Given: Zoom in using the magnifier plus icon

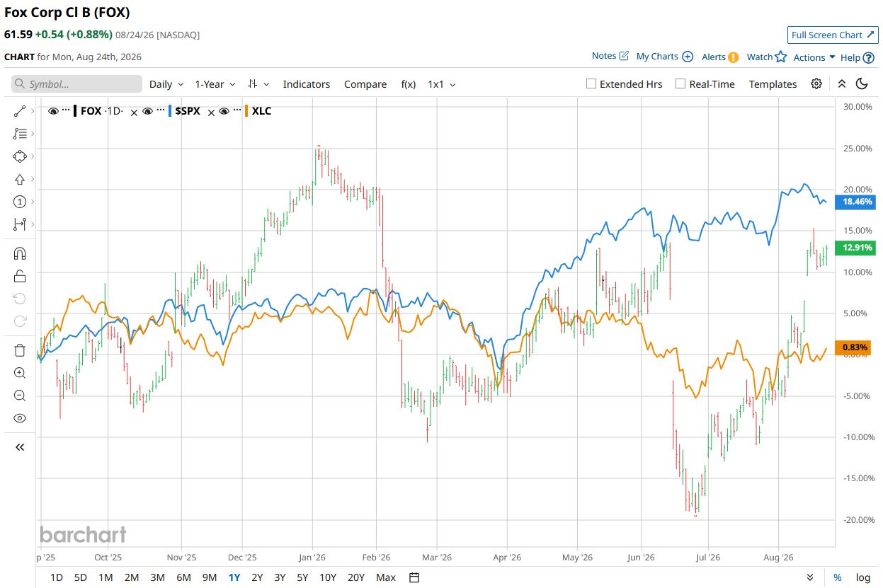Looking at the screenshot, I should coord(19,373).
